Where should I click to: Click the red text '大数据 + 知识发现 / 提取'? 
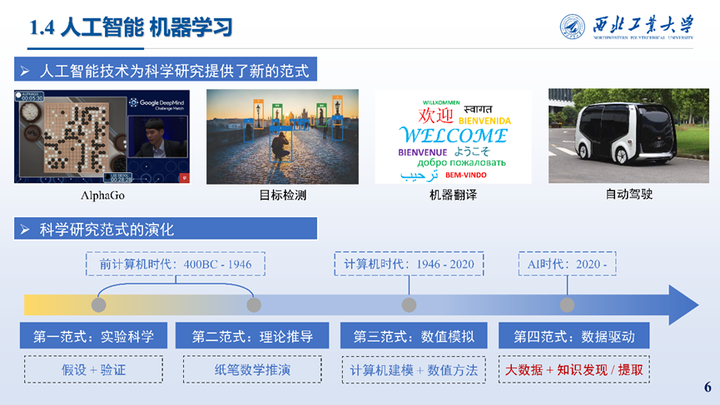click(x=574, y=370)
